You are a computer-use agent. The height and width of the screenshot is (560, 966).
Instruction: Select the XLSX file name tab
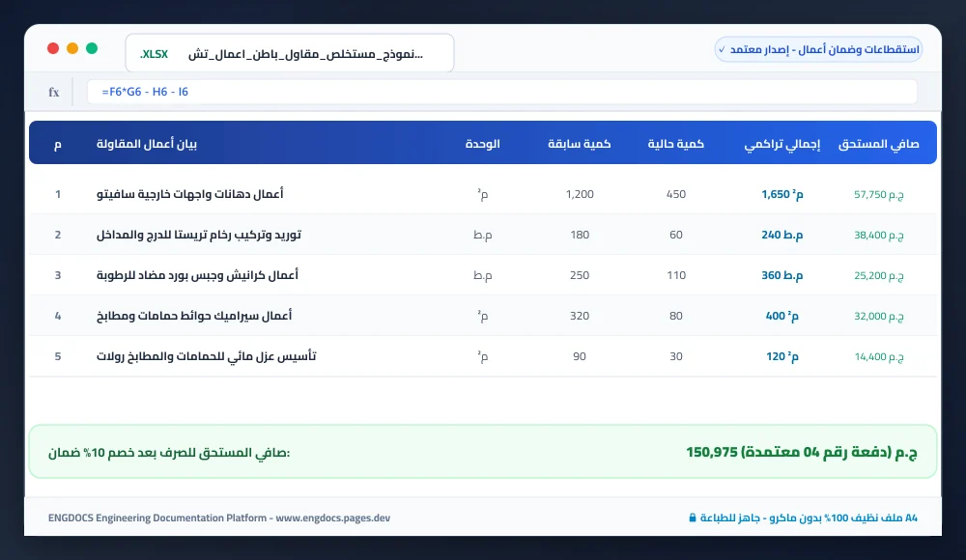(290, 54)
